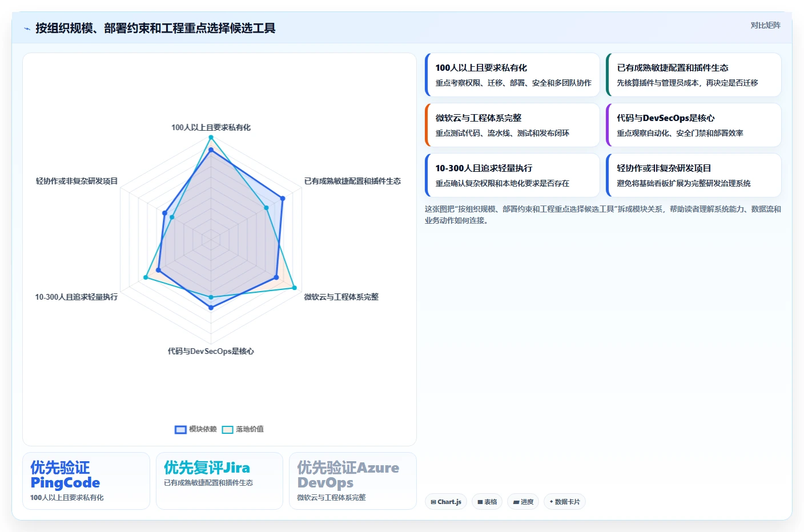Select the 优先复评Jira summary card
804x532 pixels.
click(x=219, y=481)
